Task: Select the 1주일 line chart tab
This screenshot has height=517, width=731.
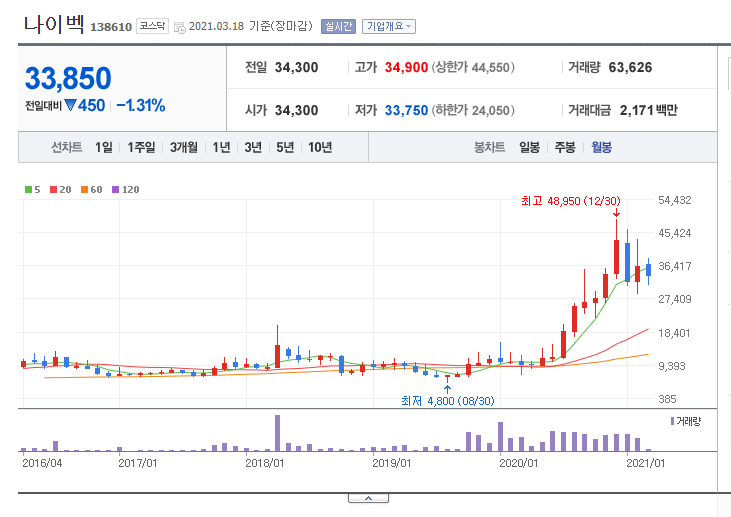Action: point(141,147)
